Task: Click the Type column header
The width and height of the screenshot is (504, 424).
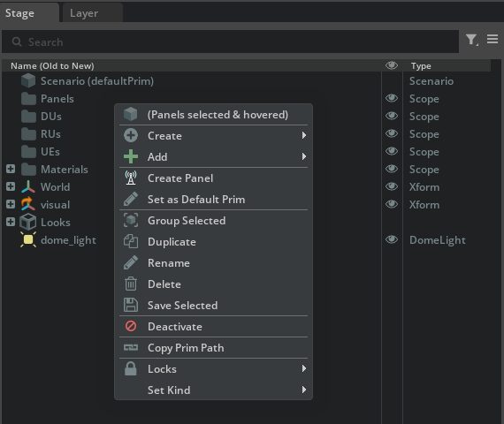Action: tap(421, 66)
